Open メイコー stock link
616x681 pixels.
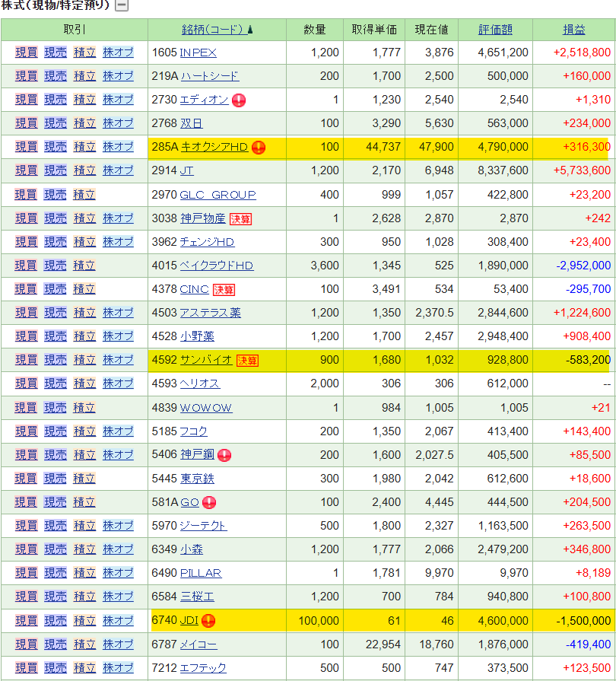[x=198, y=644]
